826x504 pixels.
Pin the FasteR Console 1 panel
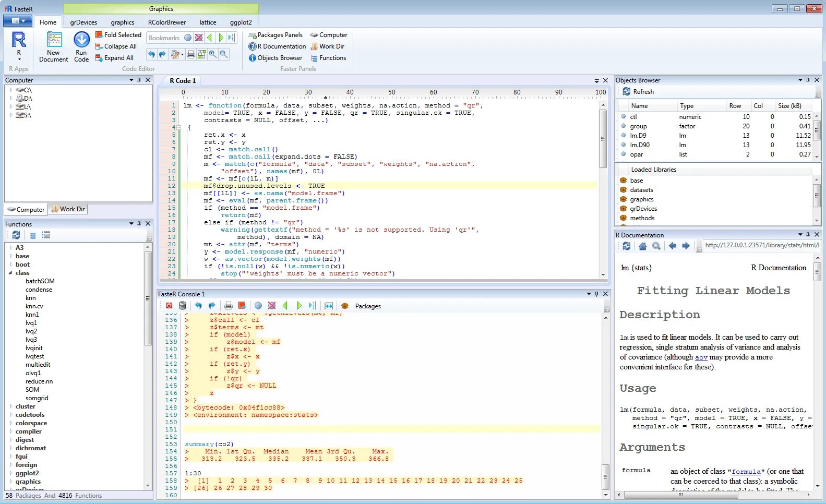pyautogui.click(x=596, y=294)
